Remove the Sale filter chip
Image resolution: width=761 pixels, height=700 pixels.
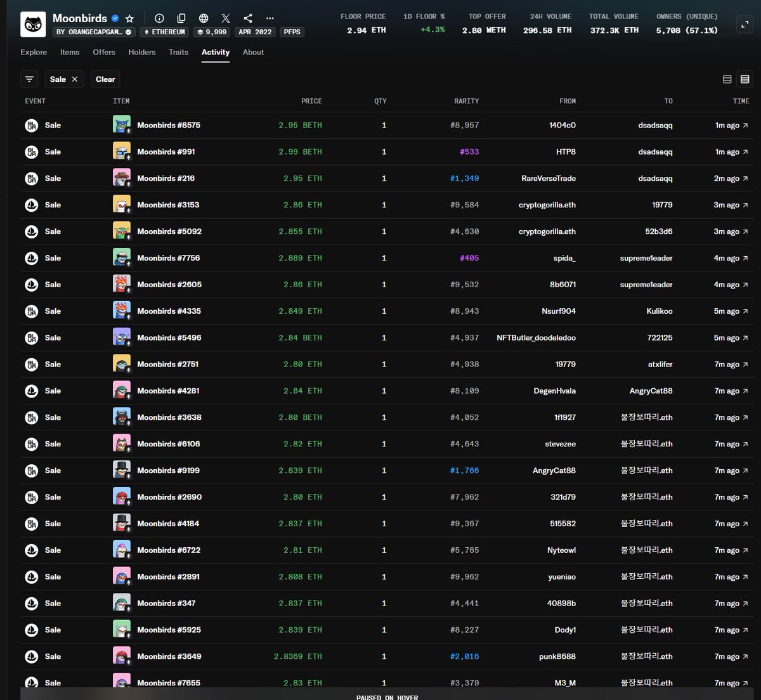(75, 79)
